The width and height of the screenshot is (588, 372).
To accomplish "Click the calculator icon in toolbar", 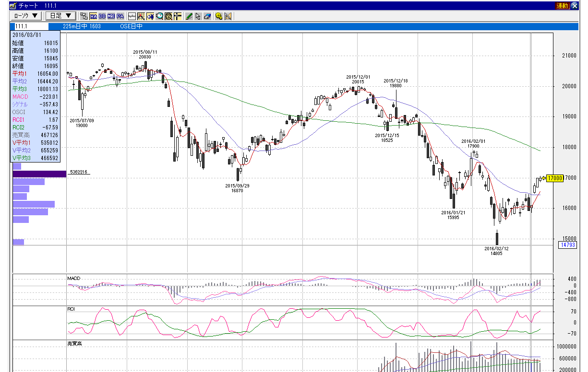I will click(168, 16).
